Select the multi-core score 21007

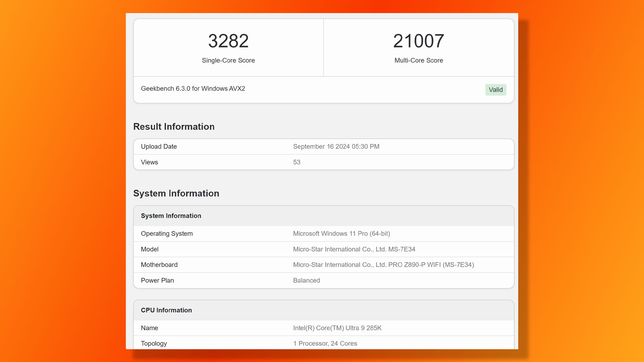click(x=419, y=41)
